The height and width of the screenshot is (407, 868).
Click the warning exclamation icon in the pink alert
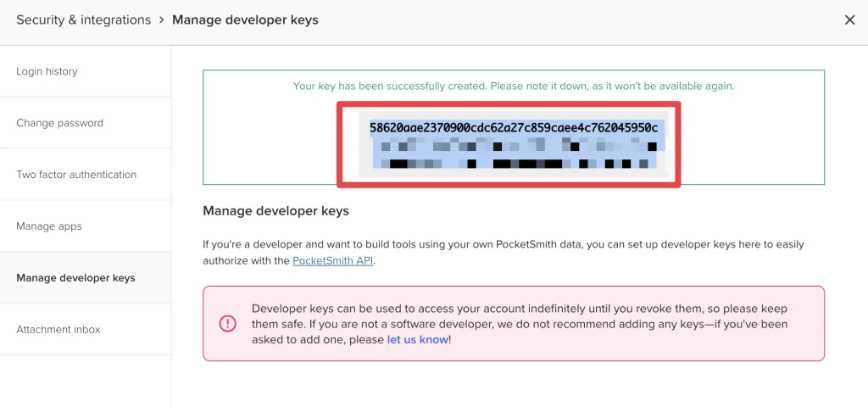pyautogui.click(x=228, y=323)
